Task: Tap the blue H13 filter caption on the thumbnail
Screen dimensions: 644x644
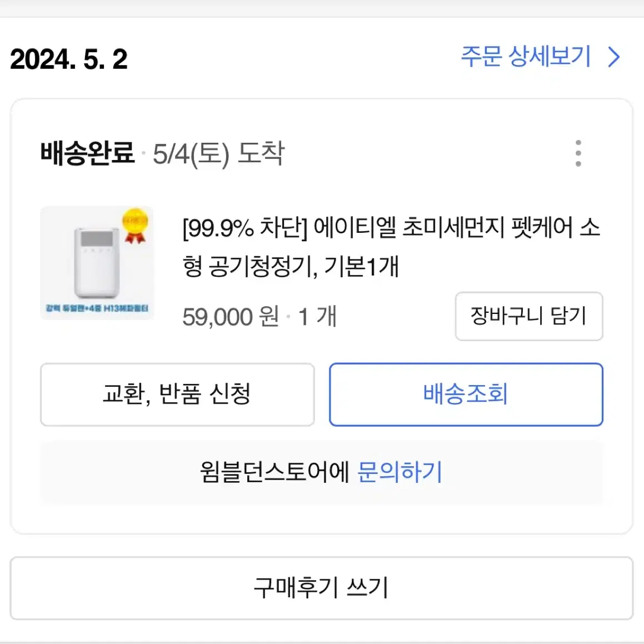Action: click(x=97, y=308)
